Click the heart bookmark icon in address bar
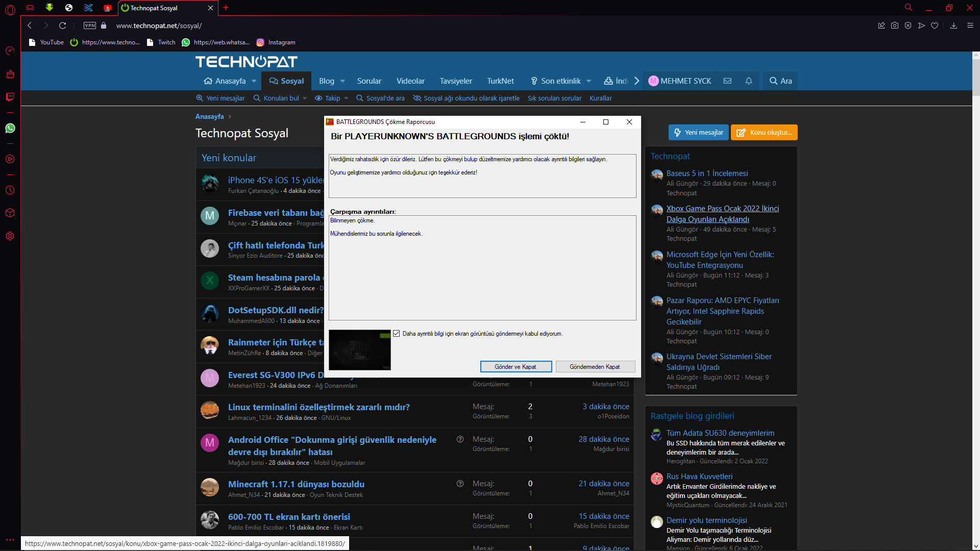980x551 pixels. (935, 26)
